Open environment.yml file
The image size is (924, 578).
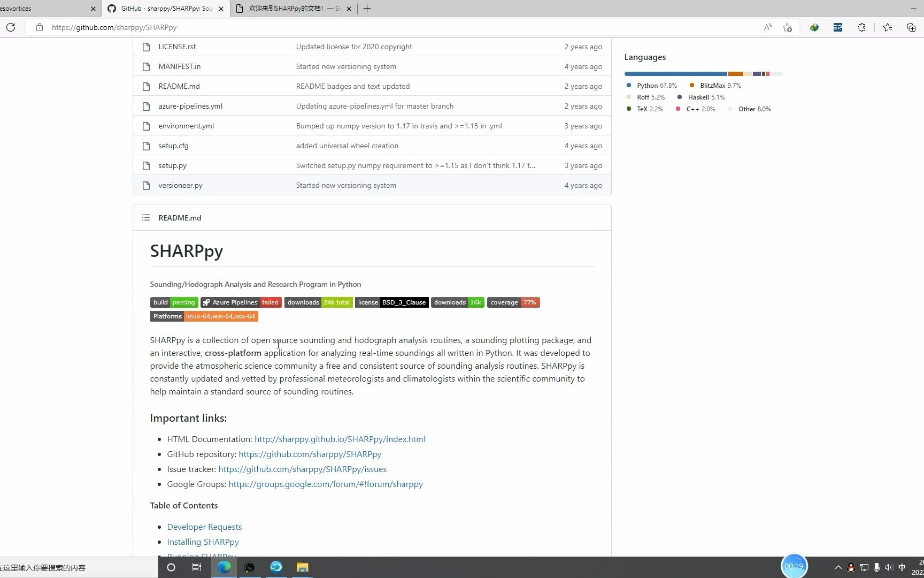point(186,126)
